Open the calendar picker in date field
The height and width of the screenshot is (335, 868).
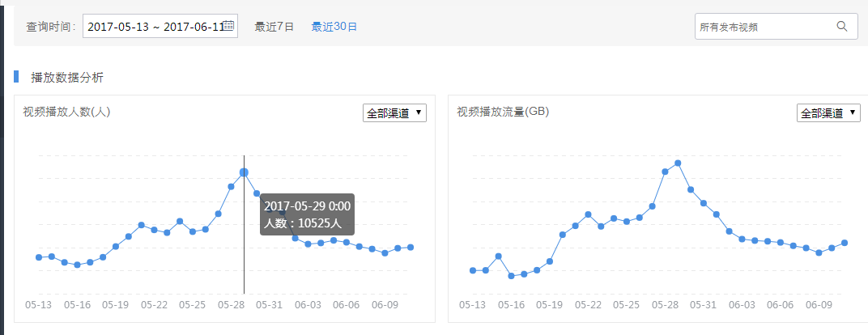point(229,26)
